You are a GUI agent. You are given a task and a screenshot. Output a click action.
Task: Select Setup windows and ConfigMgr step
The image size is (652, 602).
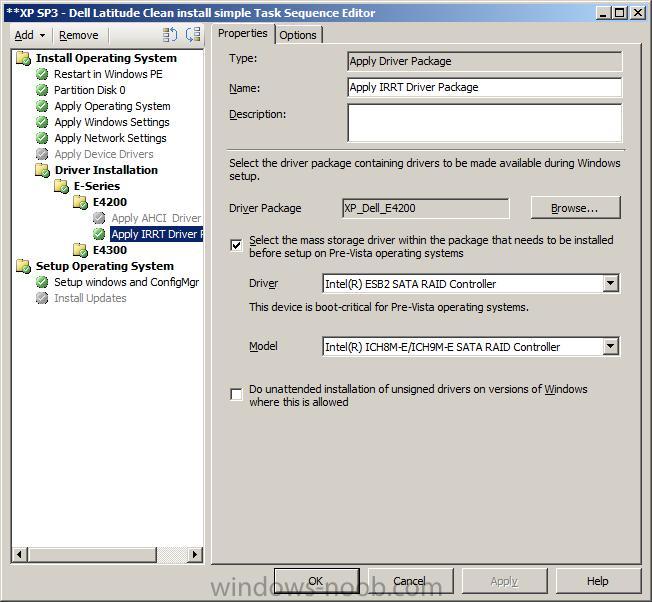point(127,282)
